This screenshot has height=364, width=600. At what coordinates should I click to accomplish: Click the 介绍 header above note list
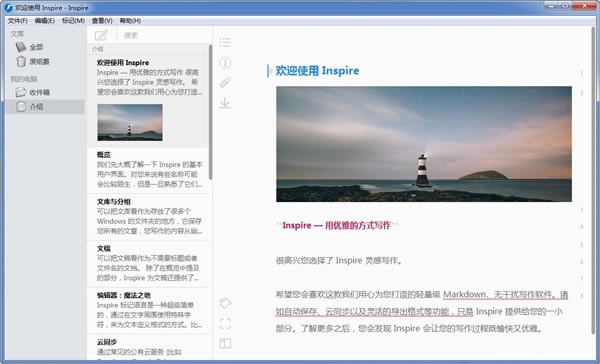[x=98, y=49]
